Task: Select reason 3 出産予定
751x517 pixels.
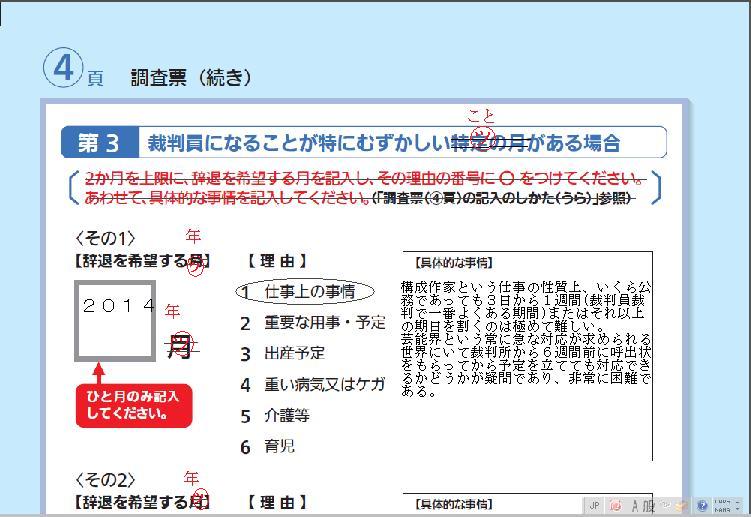Action: [282, 354]
